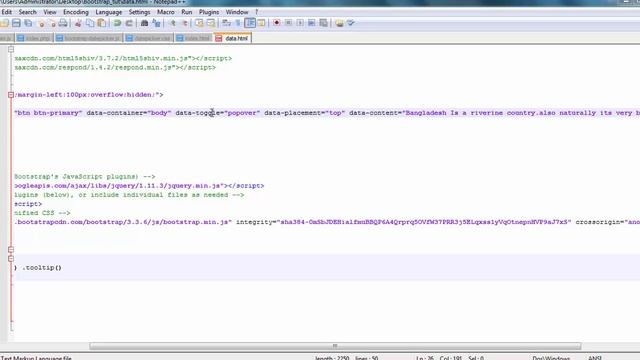Cut selection using the scissors icon
Screen dimensions: 640x360
[78, 23]
